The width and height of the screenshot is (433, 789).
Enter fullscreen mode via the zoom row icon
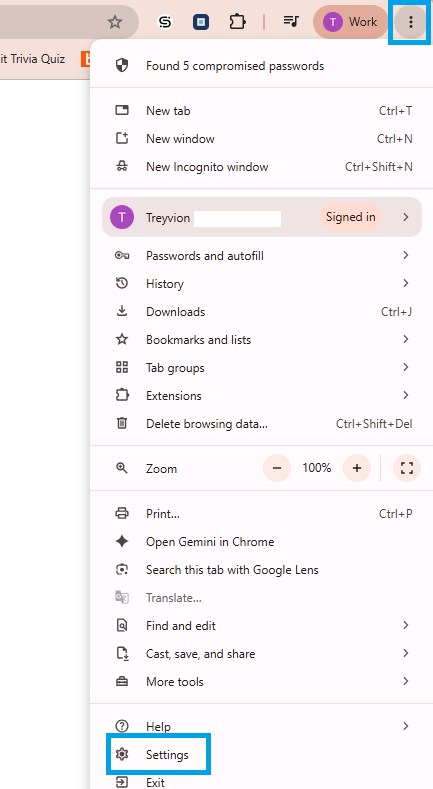click(407, 468)
